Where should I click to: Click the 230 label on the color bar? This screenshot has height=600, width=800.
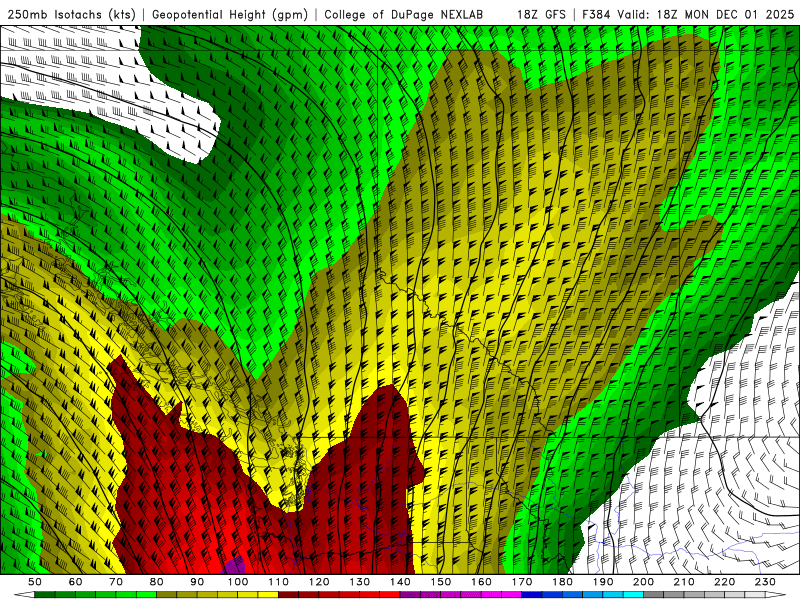pos(765,582)
